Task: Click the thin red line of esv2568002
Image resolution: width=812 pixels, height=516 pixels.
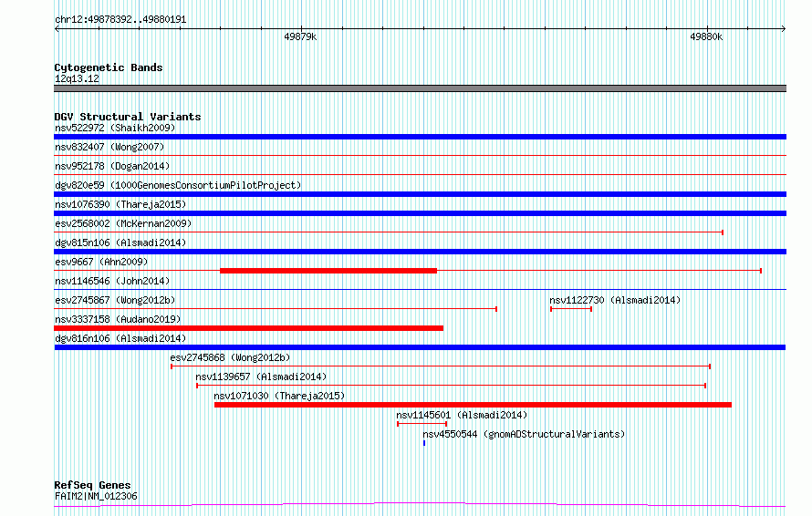Action: click(389, 232)
